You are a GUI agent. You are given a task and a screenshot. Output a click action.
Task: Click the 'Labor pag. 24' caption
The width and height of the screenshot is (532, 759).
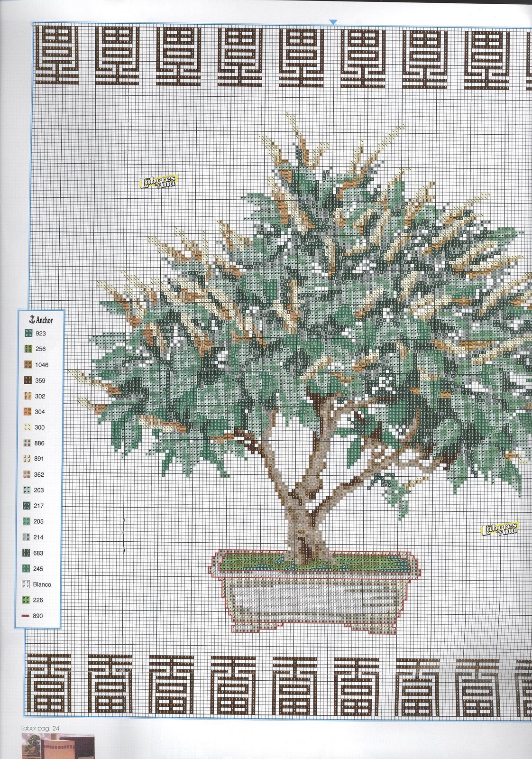click(39, 728)
